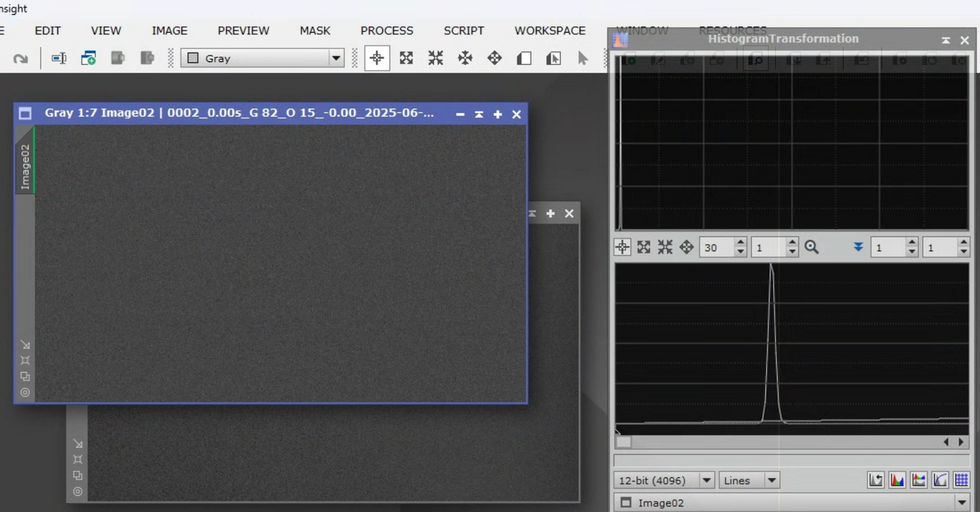Enable the logarithmic histogram display icon
The height and width of the screenshot is (512, 980).
[875, 479]
